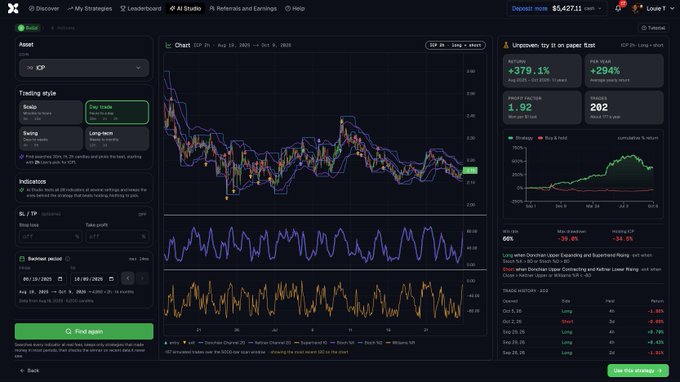This screenshot has width=680, height=382.
Task: Click the To date field 10/09/2026
Action: tap(94, 279)
